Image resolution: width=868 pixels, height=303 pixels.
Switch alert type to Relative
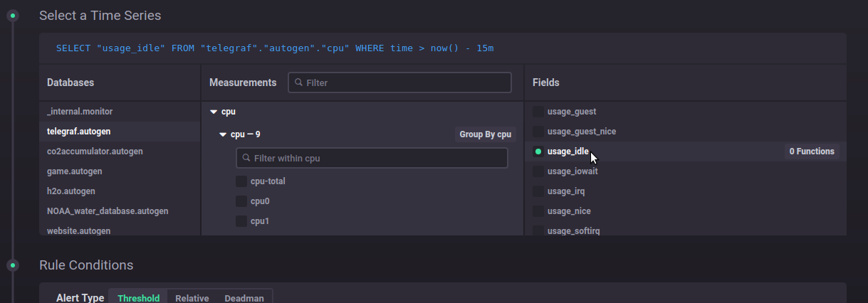coord(192,298)
